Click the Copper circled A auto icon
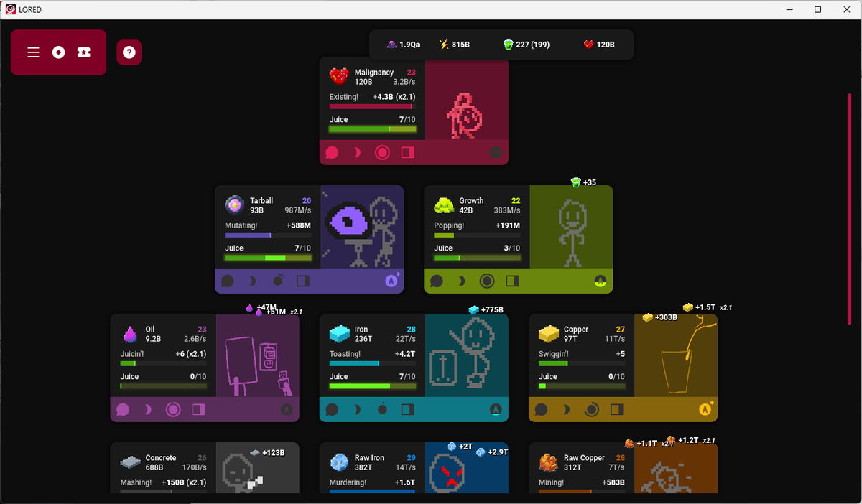Viewport: 862px width, 504px height. click(x=705, y=409)
